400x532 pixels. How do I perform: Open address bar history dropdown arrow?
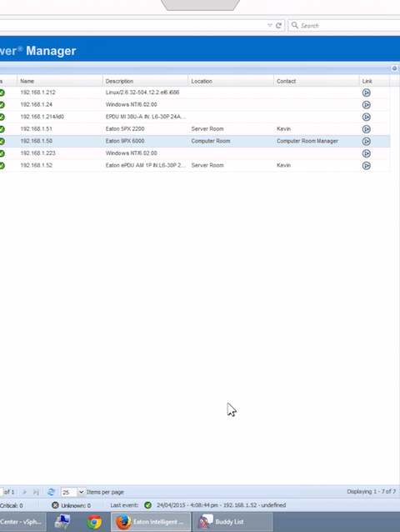(x=270, y=26)
